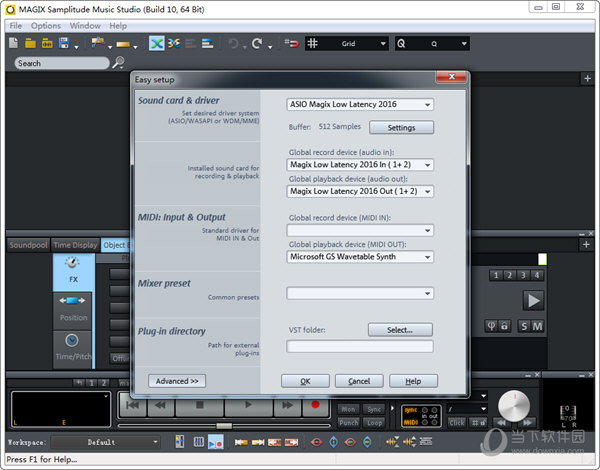Toggle the track lock icon

pos(504,326)
